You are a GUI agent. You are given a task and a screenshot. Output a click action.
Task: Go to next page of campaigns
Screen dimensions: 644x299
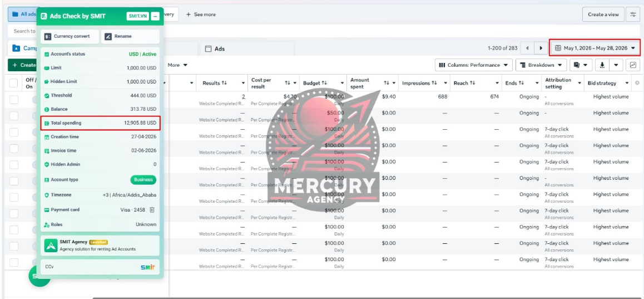[541, 48]
